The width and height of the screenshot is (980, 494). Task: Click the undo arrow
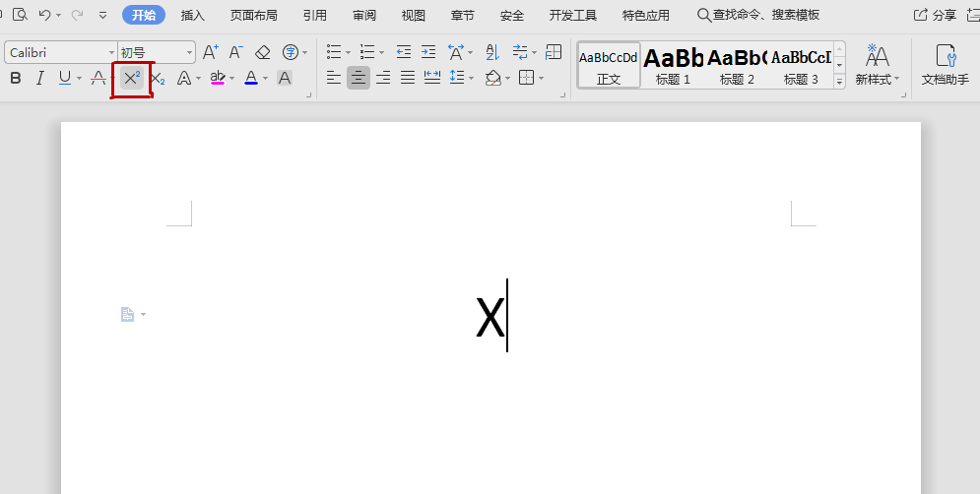point(44,15)
